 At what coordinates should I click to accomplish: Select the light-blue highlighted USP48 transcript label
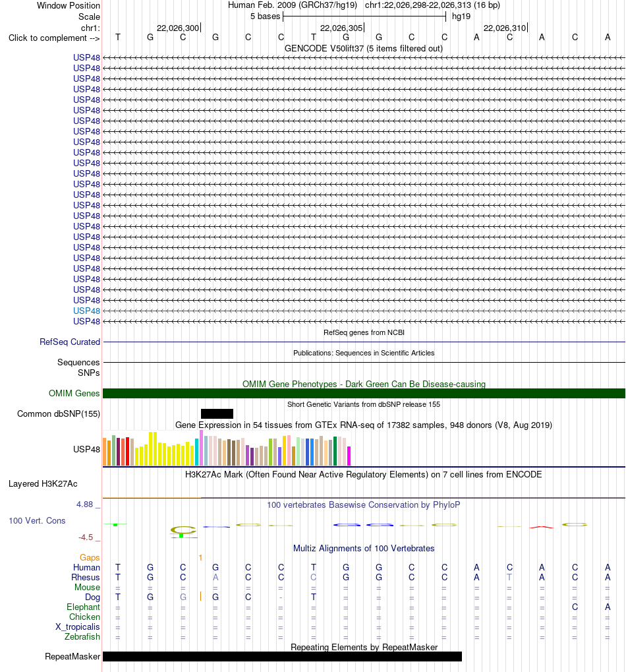pyautogui.click(x=86, y=311)
